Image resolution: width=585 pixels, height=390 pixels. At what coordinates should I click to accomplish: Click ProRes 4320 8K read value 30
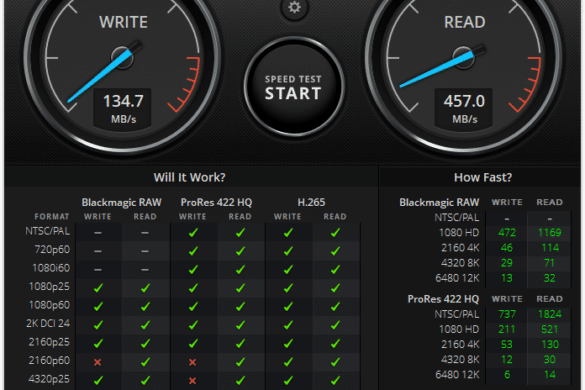pyautogui.click(x=550, y=359)
